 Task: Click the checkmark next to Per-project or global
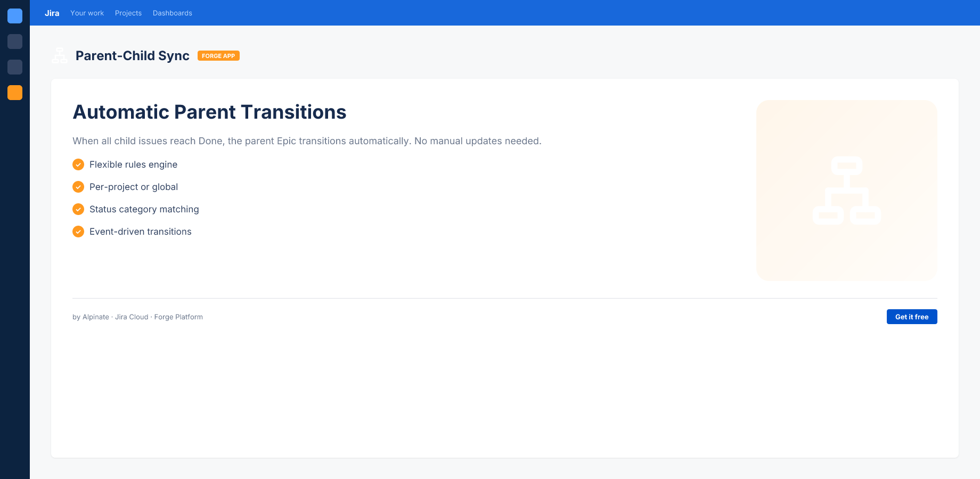tap(78, 187)
